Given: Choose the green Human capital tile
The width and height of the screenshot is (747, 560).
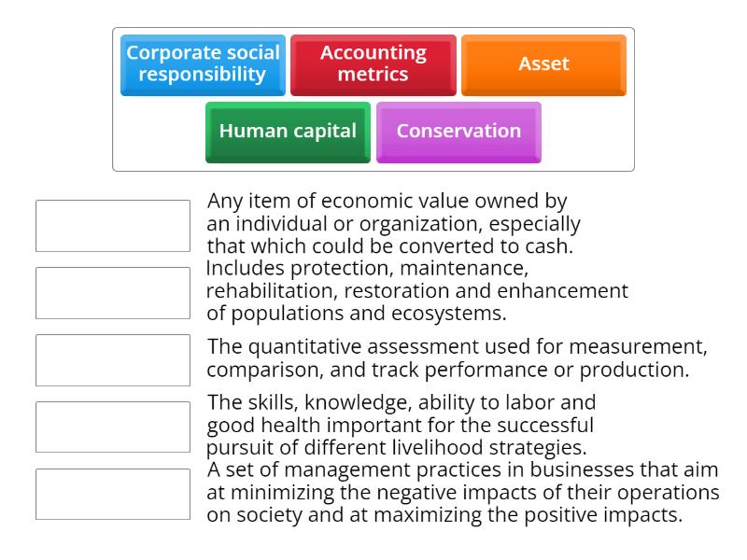Looking at the screenshot, I should 289,133.
